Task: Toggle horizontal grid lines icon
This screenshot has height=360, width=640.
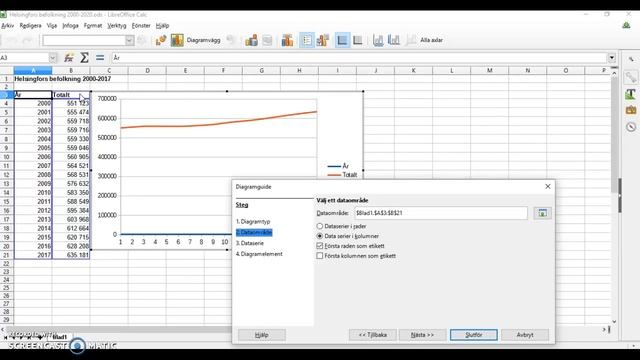Action: tap(342, 40)
